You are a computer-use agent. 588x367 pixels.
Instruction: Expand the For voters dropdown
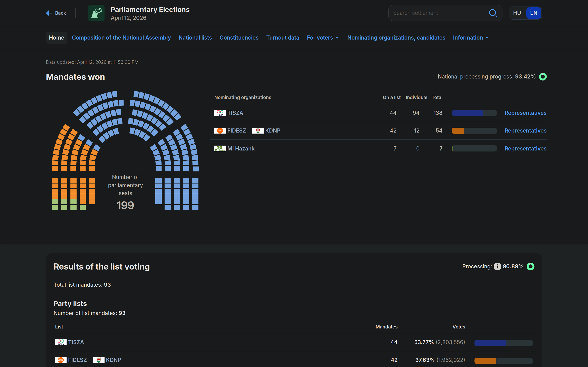323,38
